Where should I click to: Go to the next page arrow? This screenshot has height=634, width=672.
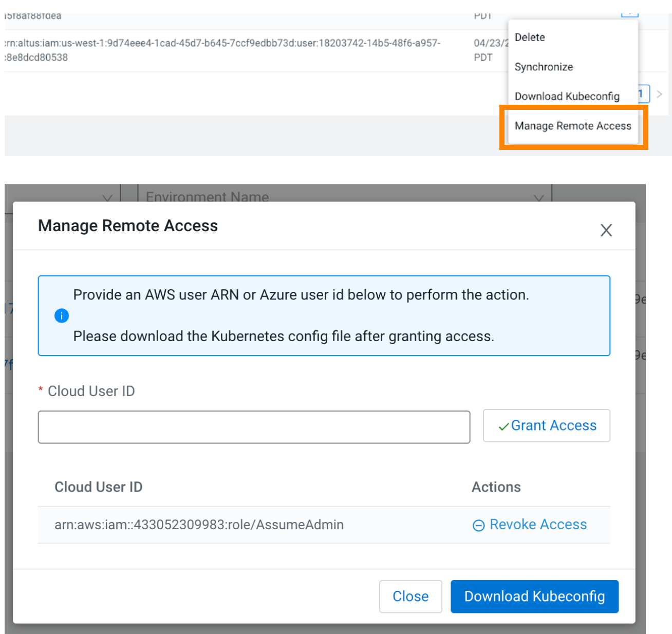[659, 94]
